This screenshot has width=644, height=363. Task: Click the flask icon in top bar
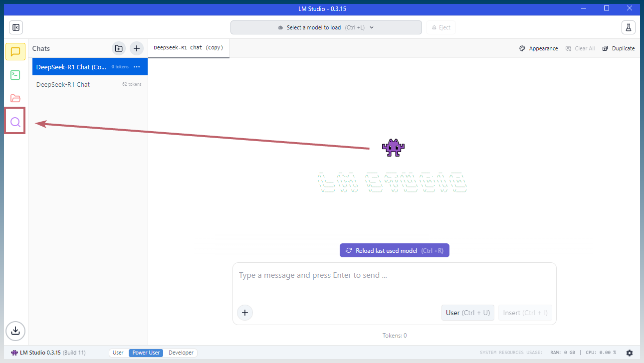click(x=629, y=27)
